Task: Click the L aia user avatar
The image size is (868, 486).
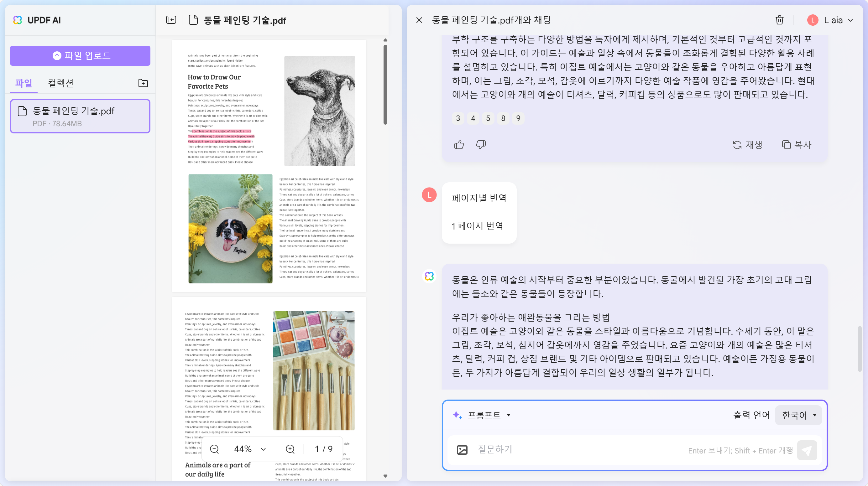Action: (x=813, y=20)
